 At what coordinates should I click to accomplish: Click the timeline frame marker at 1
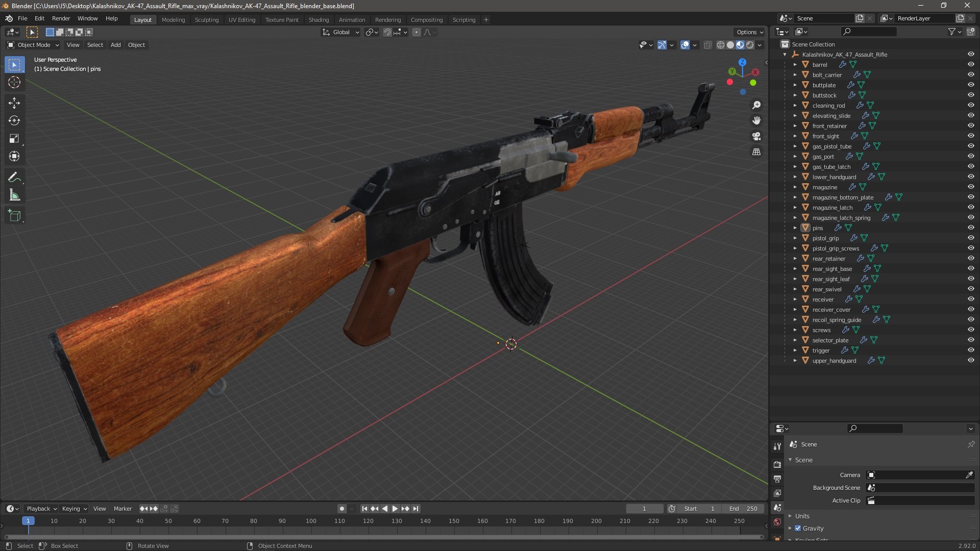pyautogui.click(x=28, y=521)
